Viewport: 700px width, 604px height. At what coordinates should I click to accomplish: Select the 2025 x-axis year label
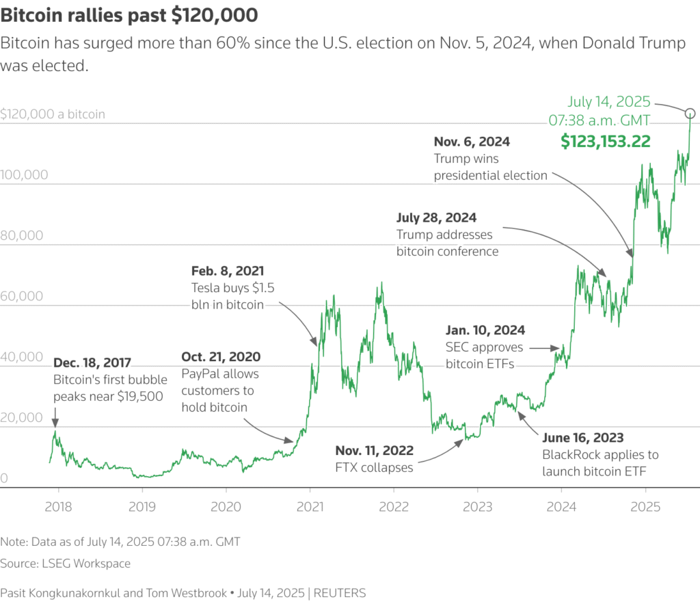[x=645, y=508]
